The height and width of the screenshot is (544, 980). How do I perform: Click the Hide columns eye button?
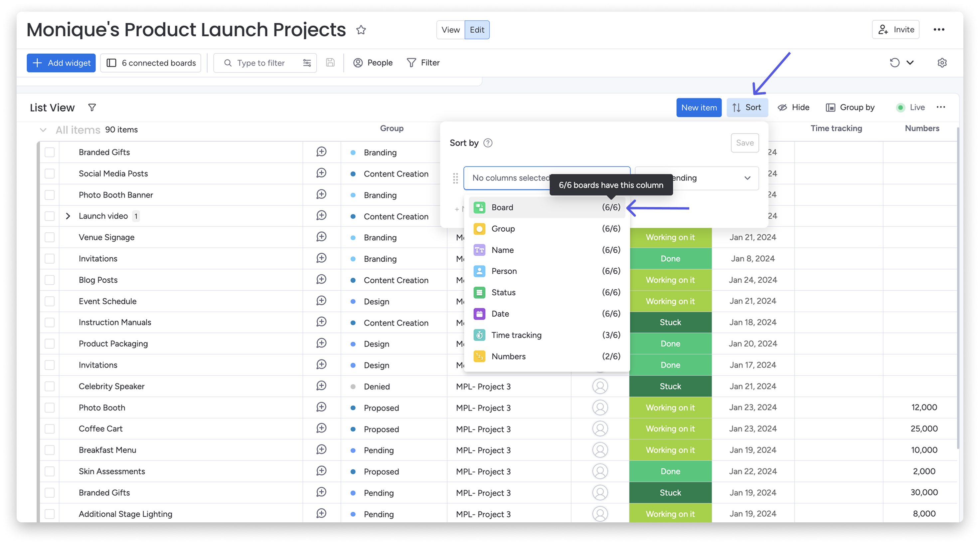793,108
